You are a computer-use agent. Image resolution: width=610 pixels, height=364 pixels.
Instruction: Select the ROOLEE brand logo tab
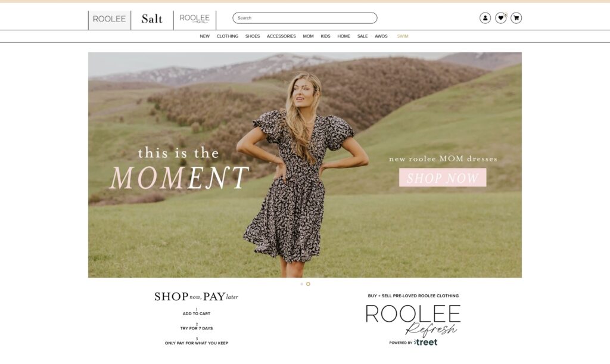[x=110, y=20]
